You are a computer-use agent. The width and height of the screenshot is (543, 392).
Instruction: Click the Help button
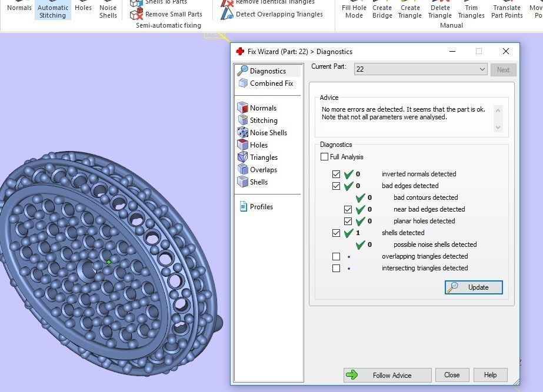pos(491,375)
